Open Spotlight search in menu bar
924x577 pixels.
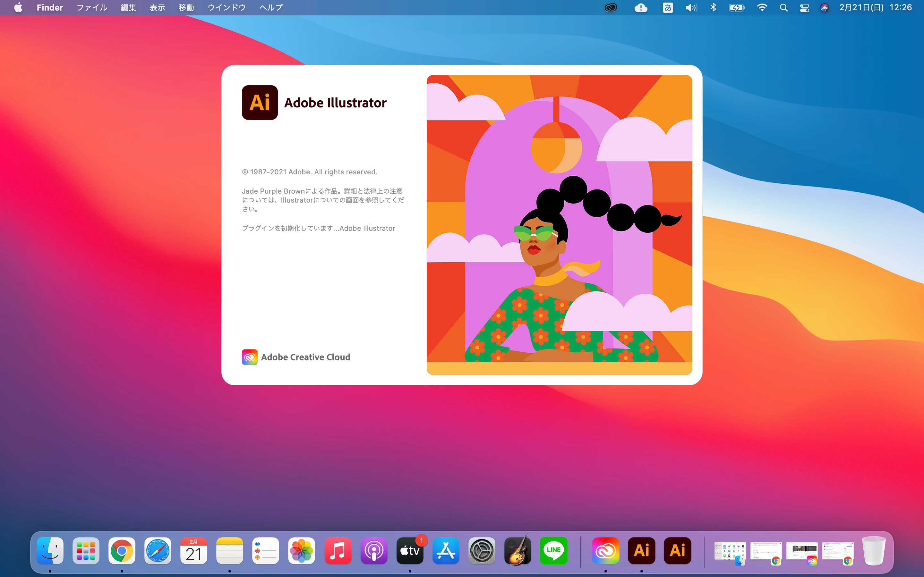point(783,8)
